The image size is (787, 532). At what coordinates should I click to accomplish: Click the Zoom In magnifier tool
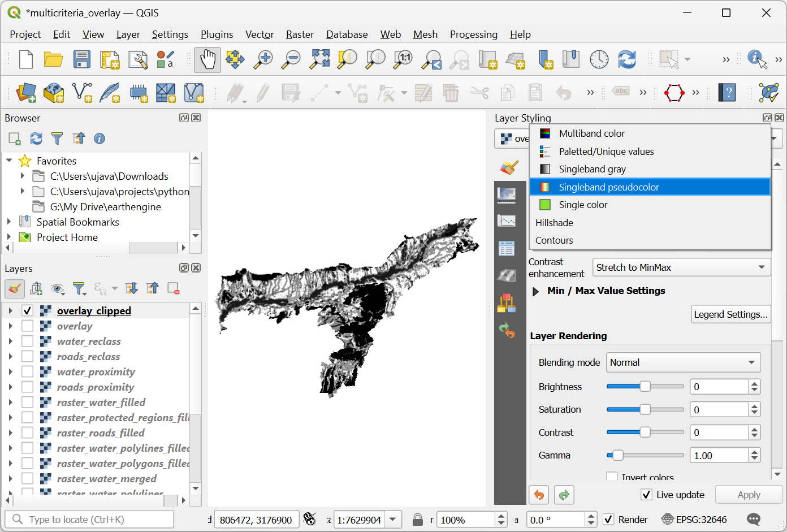(x=263, y=59)
